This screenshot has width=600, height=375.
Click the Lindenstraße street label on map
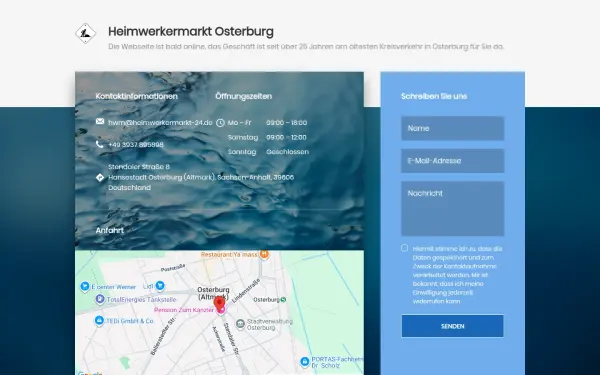click(x=246, y=290)
